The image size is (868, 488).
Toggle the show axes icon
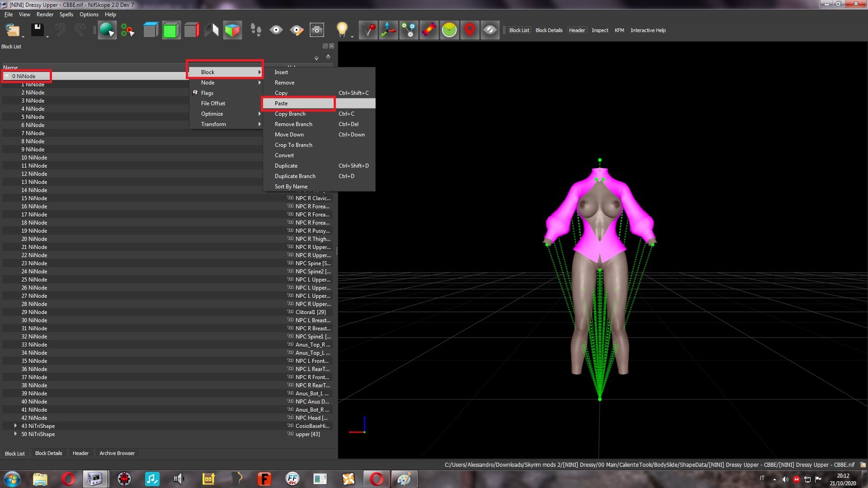click(x=388, y=30)
